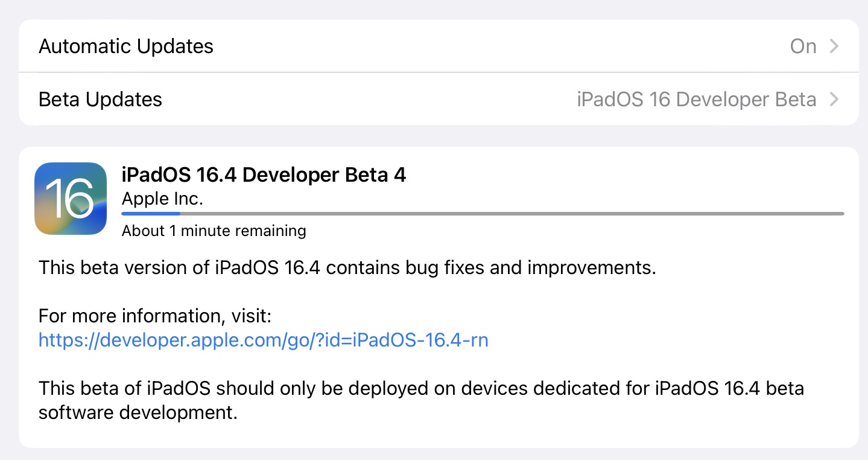This screenshot has width=868, height=460.
Task: Expand Beta Updates using its chevron
Action: [834, 99]
